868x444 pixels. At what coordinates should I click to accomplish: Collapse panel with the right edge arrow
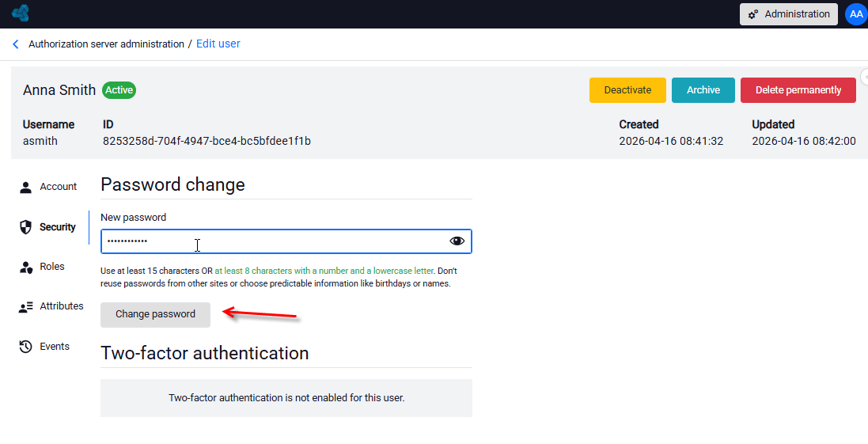(x=865, y=77)
